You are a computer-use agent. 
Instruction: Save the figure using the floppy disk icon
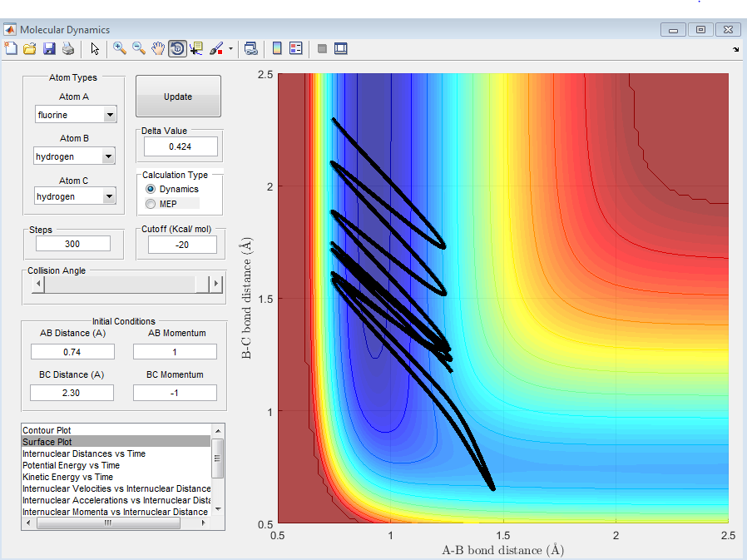click(x=49, y=49)
